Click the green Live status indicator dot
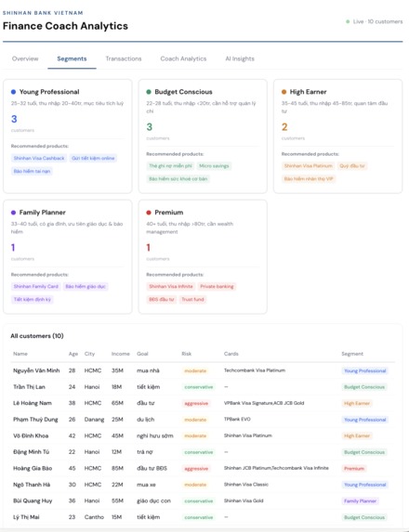The height and width of the screenshot is (532, 409). click(348, 21)
